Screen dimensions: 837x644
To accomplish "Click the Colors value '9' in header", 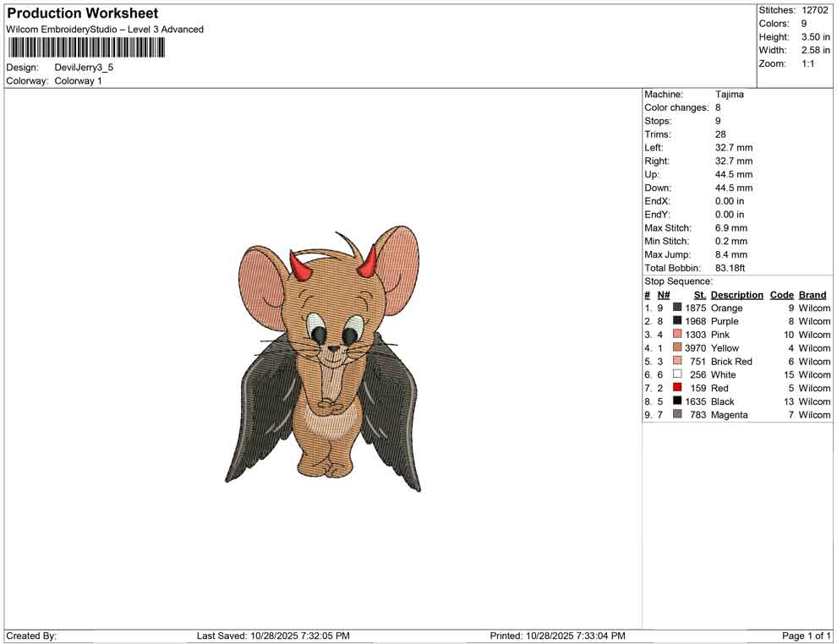I will pyautogui.click(x=804, y=24).
